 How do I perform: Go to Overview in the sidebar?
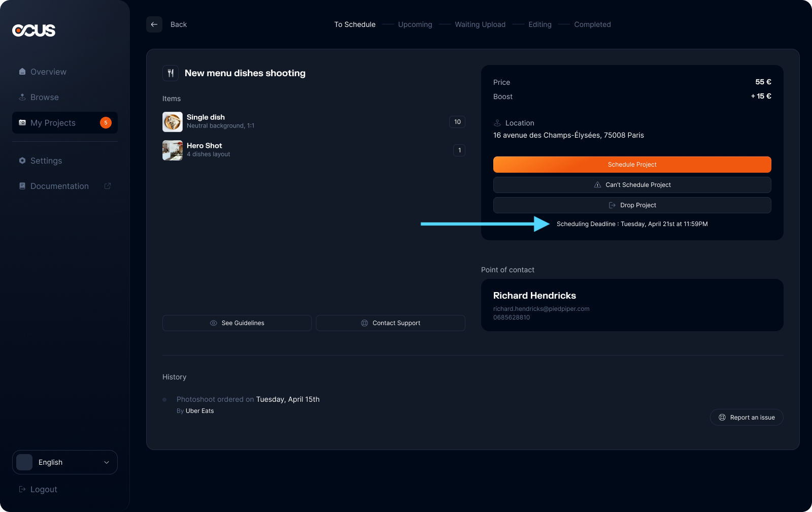coord(48,72)
